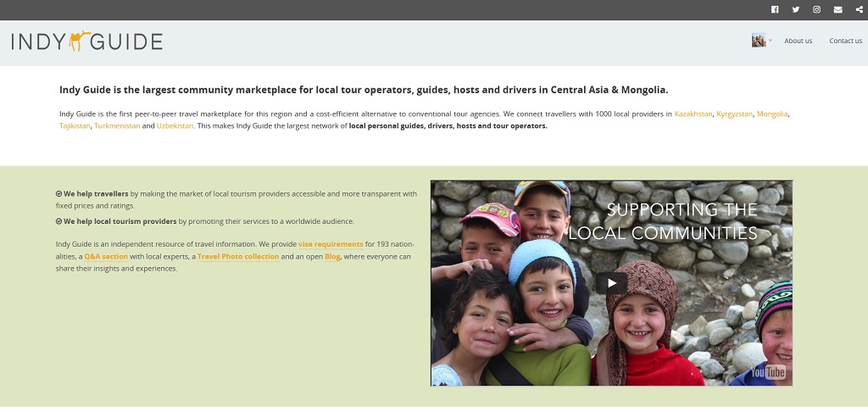Click the user avatar picture
Screen dimensions: 868x412
(x=759, y=41)
